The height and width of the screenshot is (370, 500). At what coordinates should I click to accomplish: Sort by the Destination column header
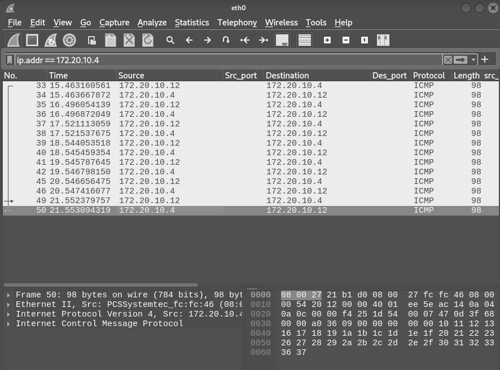point(317,76)
